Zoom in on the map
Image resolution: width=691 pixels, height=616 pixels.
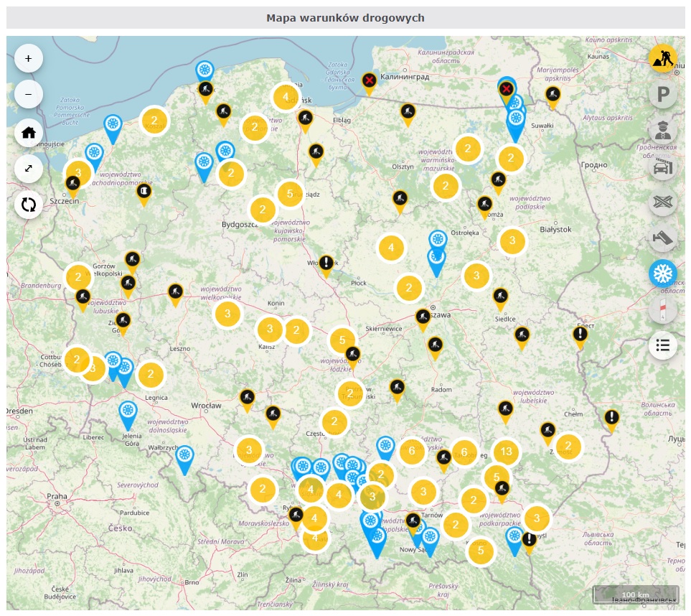[x=29, y=58]
